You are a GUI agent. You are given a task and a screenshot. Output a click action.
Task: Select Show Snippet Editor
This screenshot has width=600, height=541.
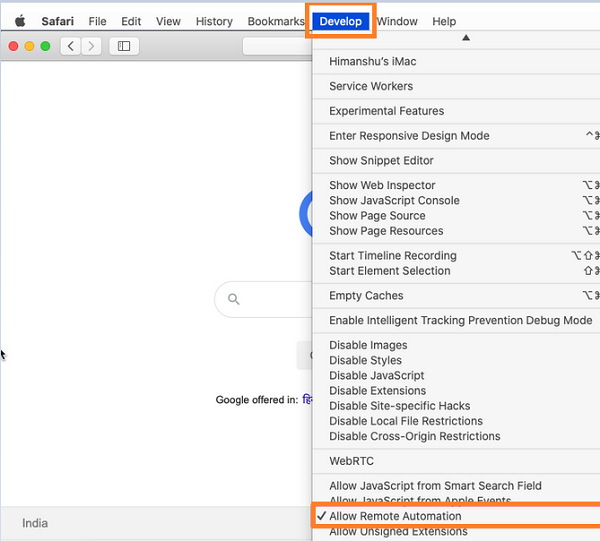(x=457, y=160)
